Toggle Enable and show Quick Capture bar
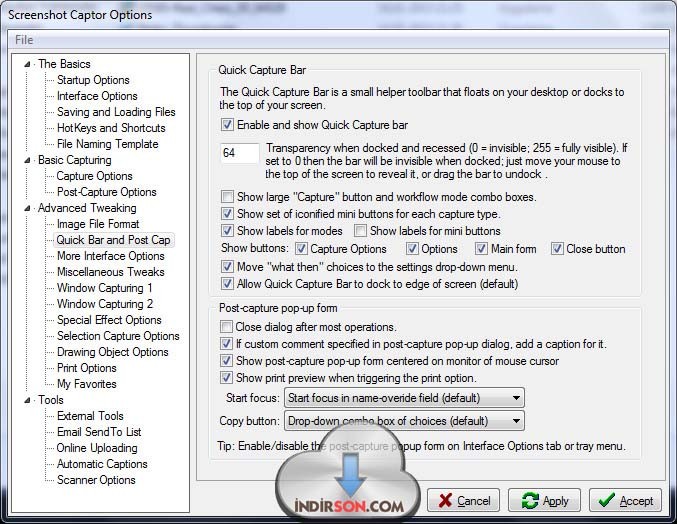Viewport: 677px width, 524px height. click(227, 125)
